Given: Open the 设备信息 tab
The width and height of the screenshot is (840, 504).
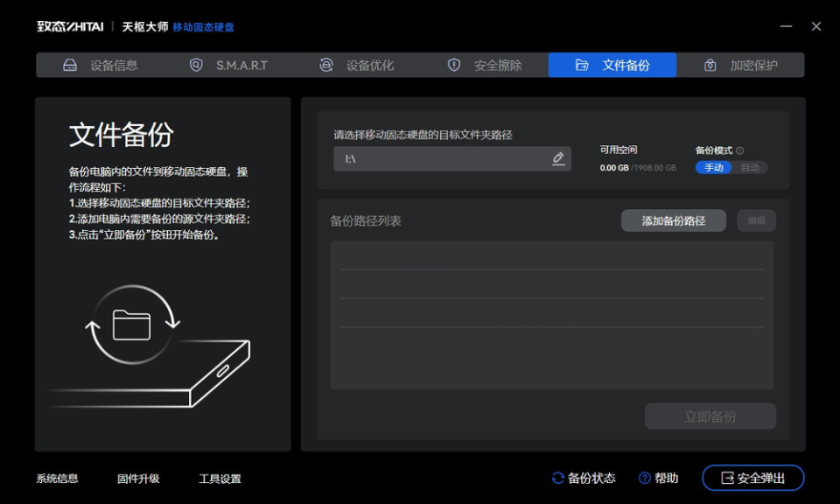Looking at the screenshot, I should point(101,65).
